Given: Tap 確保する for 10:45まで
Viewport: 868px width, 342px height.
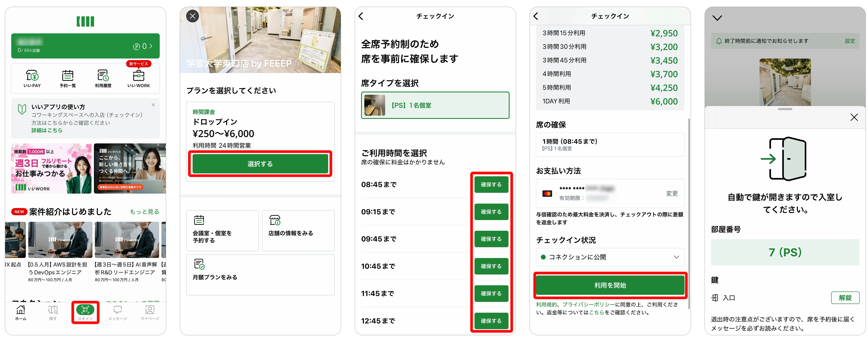Looking at the screenshot, I should (x=491, y=266).
